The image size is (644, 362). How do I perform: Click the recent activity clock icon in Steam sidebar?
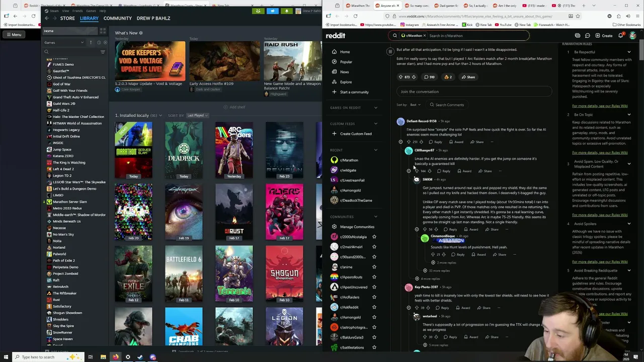click(99, 42)
